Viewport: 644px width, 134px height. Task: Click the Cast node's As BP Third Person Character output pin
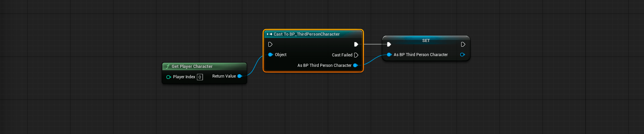[x=356, y=65]
